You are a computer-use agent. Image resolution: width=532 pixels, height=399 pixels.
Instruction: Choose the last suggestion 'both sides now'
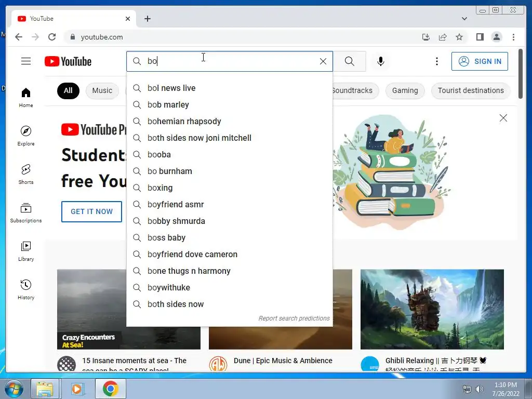tap(230, 304)
